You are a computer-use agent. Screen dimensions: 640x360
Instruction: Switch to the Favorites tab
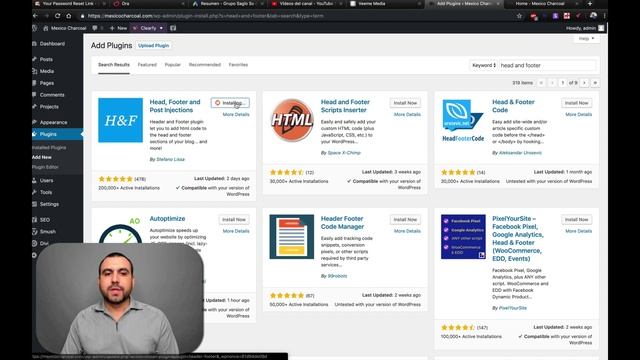pyautogui.click(x=238, y=65)
